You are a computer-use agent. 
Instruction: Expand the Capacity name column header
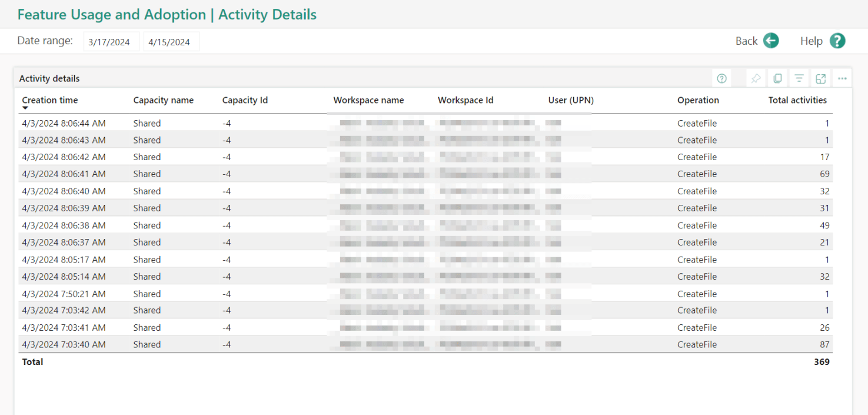click(164, 100)
